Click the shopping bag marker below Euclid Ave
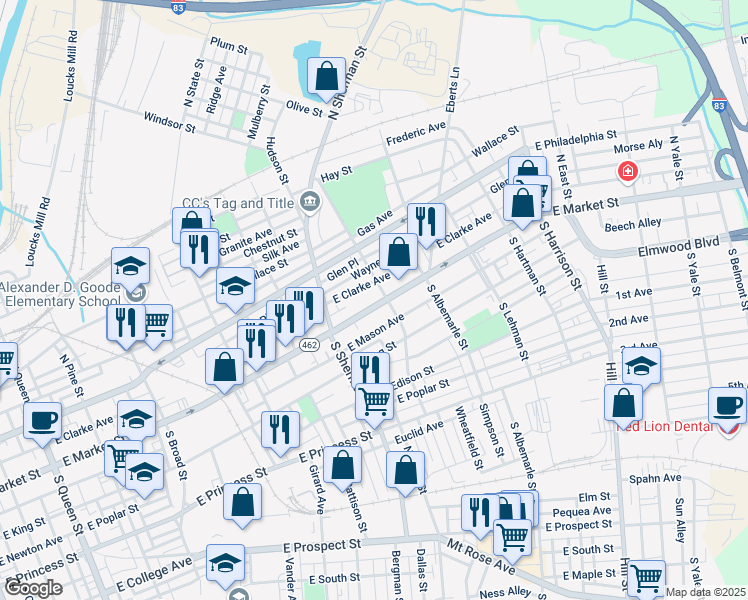This screenshot has width=748, height=600. click(405, 470)
